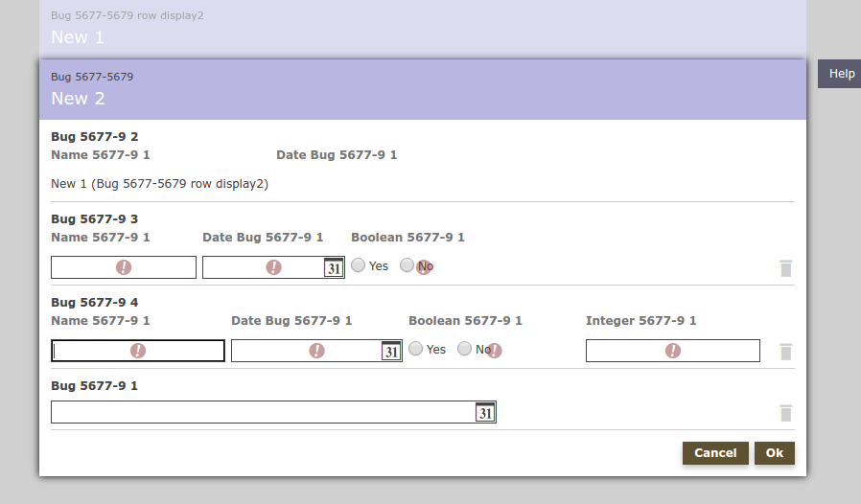Delete the Bug 5677-9 4 row
The width and height of the screenshot is (861, 504).
pyautogui.click(x=786, y=352)
